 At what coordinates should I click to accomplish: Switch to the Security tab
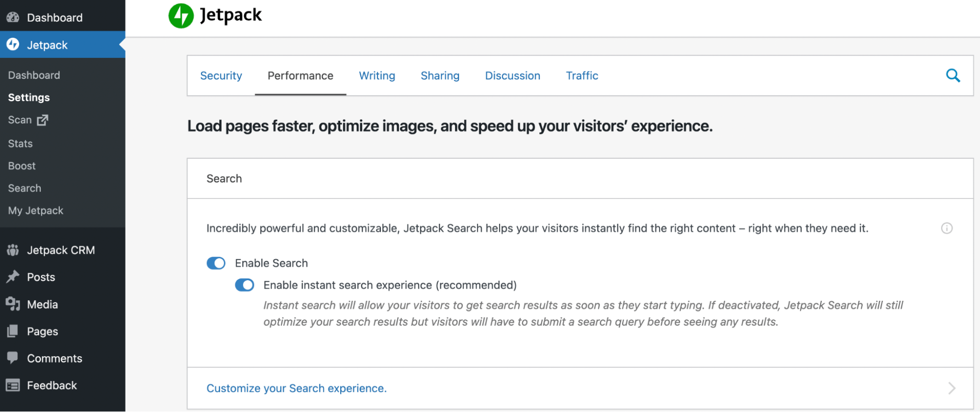[x=221, y=76]
